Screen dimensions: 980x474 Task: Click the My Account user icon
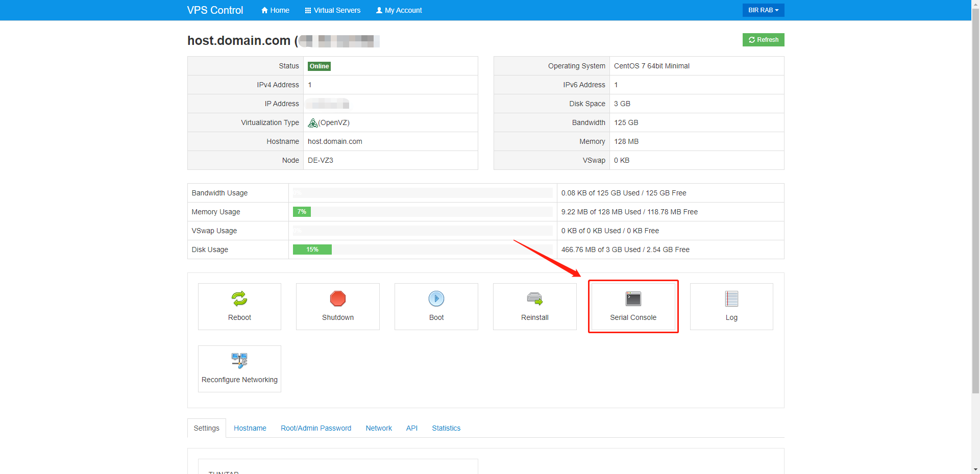[x=379, y=10]
